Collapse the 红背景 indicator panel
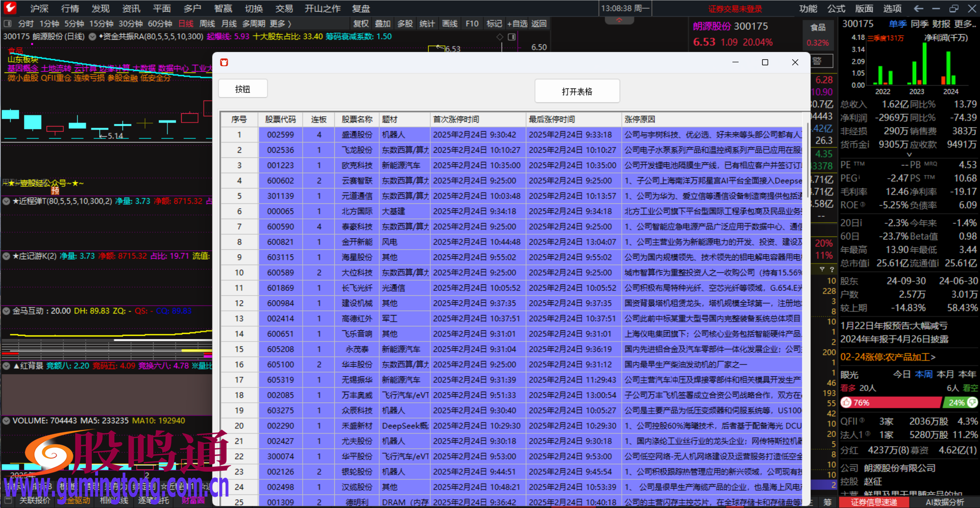Screen dimensions: 980x508 (x=6, y=366)
